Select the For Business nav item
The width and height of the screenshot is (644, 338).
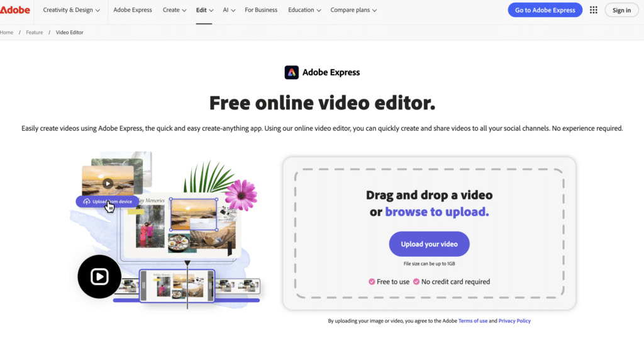point(261,10)
